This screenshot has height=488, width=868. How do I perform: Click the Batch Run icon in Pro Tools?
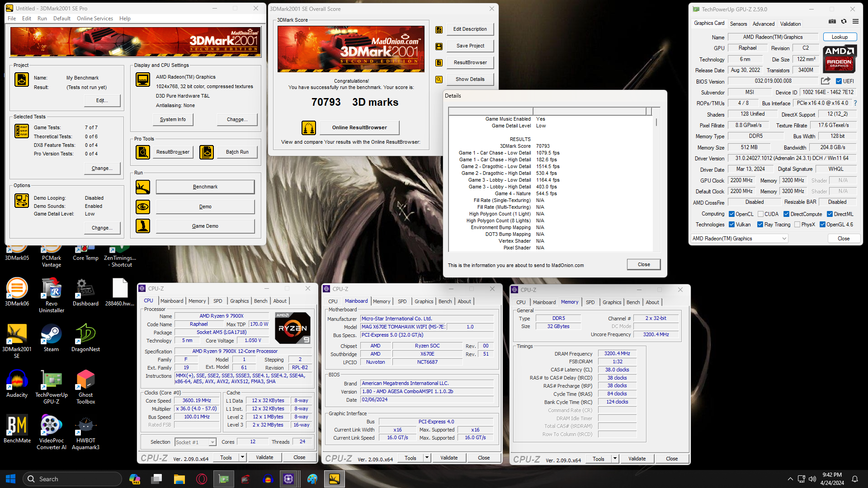click(x=207, y=152)
